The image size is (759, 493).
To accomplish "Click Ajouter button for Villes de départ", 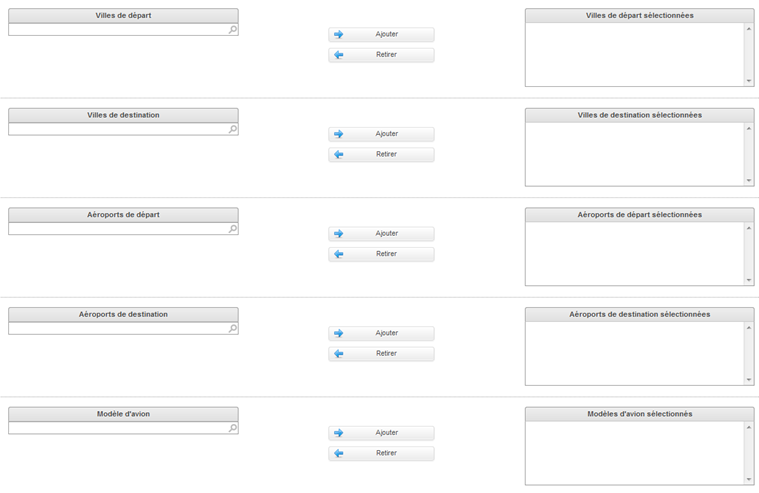I will pos(381,34).
